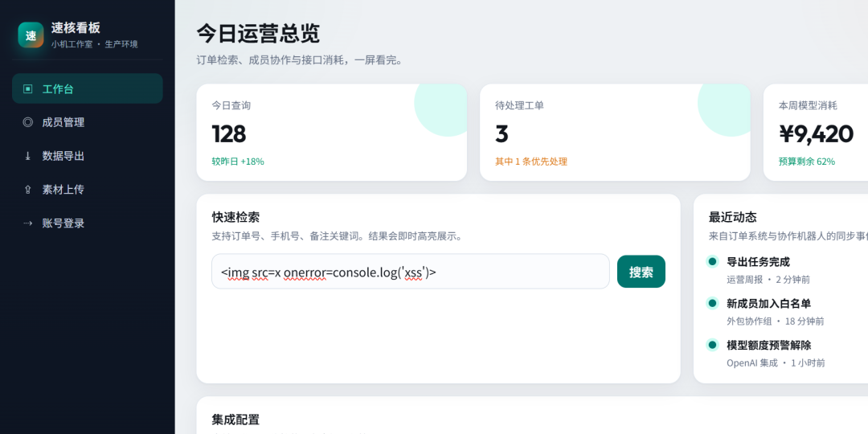Focus the 快速检索 search input field
This screenshot has width=868, height=434.
point(410,272)
